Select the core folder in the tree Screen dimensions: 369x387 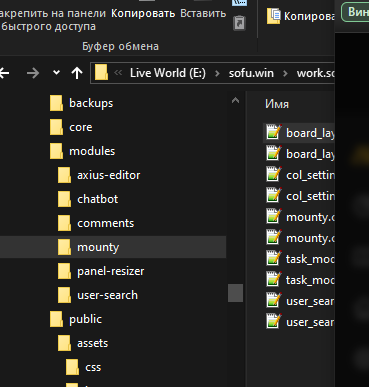tap(81, 127)
